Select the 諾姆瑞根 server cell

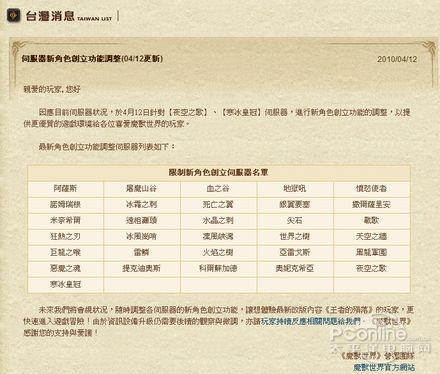coord(65,205)
